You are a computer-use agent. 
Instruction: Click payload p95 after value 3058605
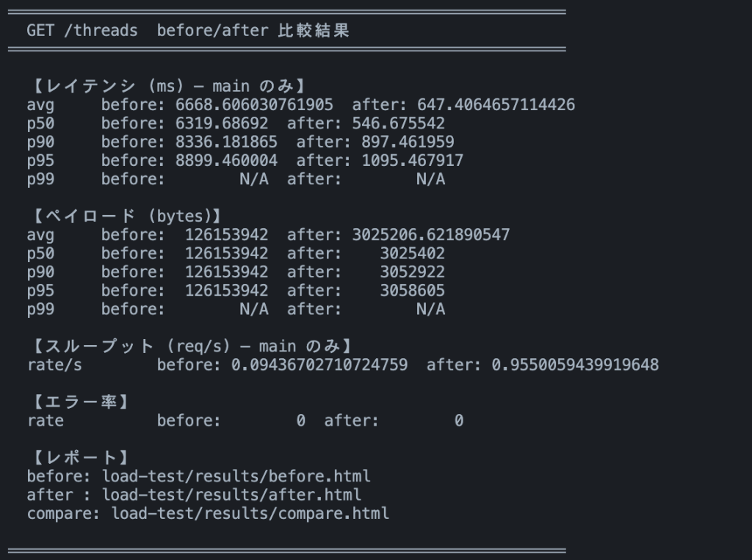point(412,291)
